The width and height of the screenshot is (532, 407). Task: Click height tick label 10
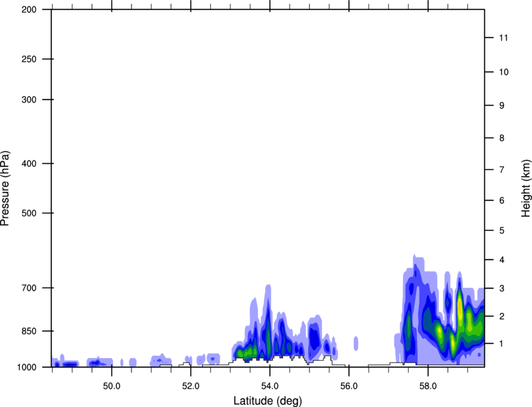(504, 72)
